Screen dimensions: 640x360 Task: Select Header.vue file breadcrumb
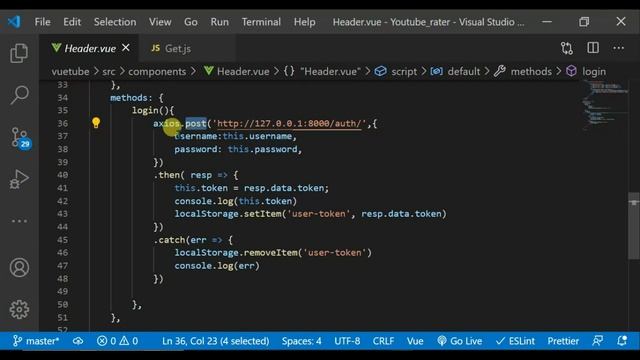click(x=237, y=71)
